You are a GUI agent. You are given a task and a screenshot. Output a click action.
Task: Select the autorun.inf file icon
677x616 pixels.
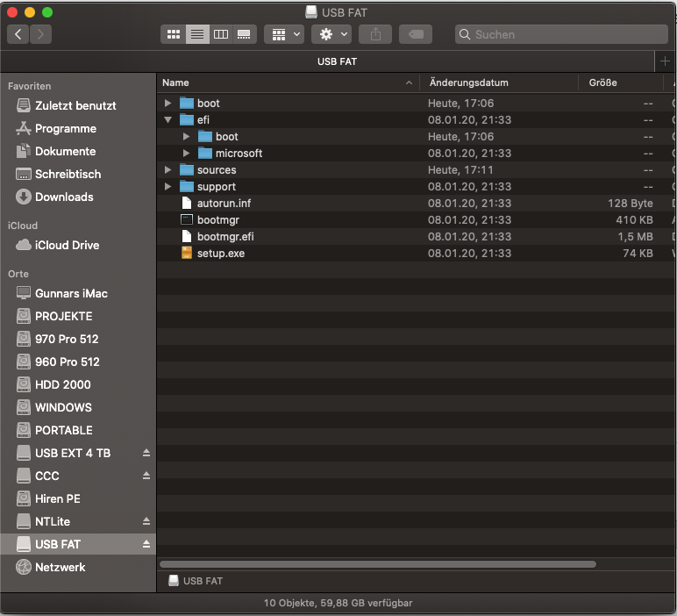187,203
